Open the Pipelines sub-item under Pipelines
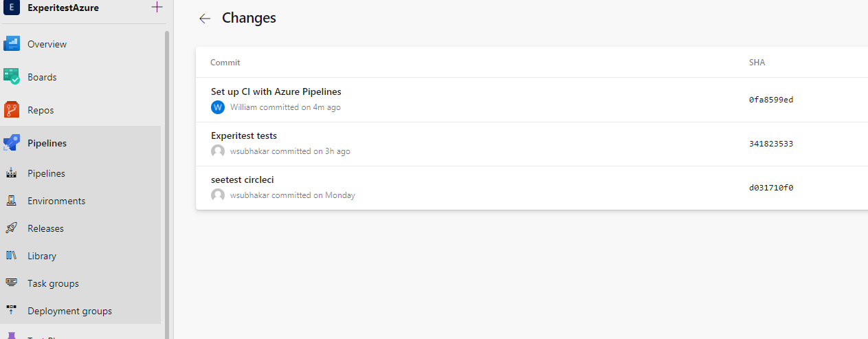This screenshot has width=868, height=339. click(x=46, y=173)
